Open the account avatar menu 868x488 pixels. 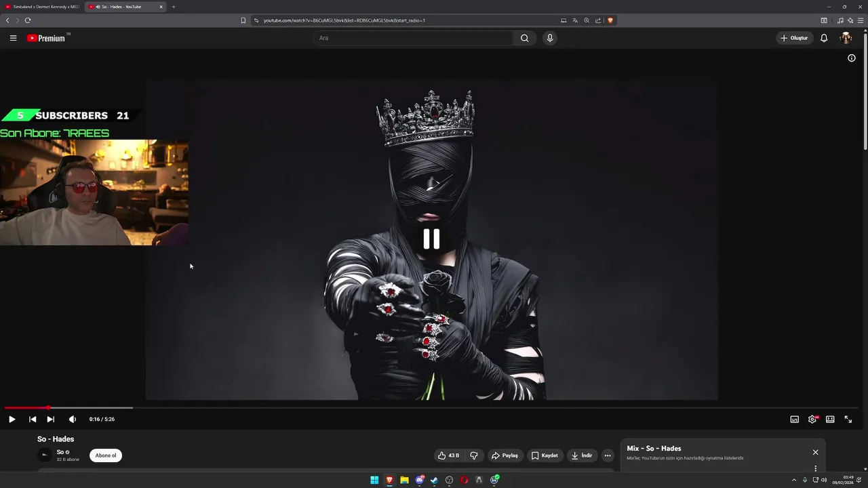[846, 38]
